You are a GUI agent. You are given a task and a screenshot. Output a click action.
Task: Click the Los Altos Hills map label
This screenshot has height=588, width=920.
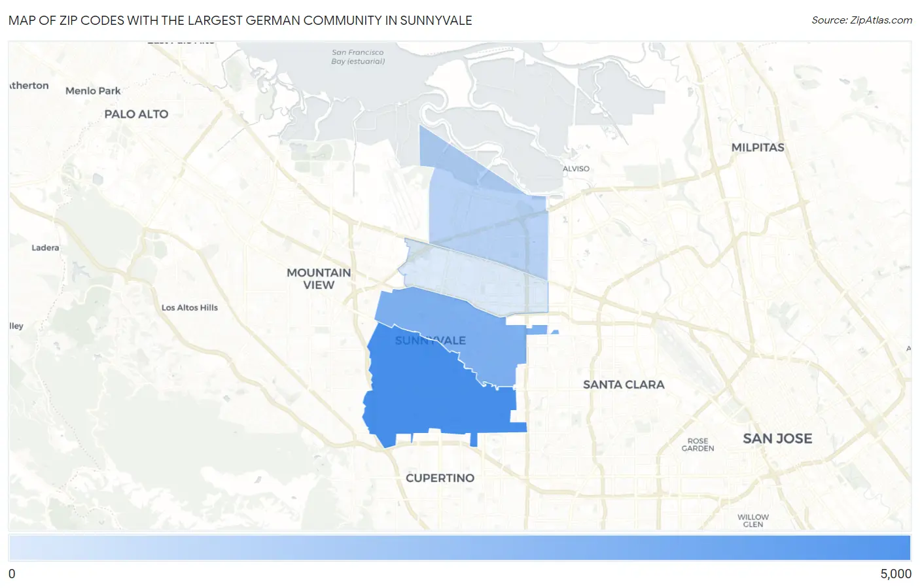190,307
